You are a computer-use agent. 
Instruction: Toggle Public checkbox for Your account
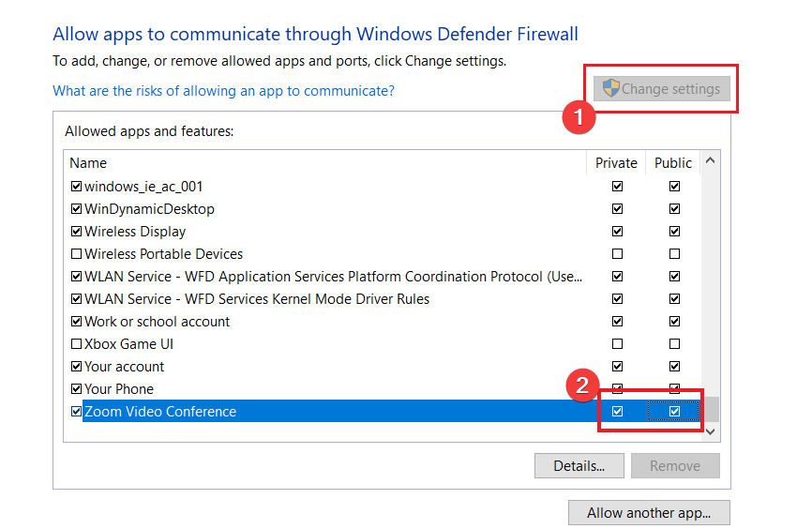[x=674, y=367]
